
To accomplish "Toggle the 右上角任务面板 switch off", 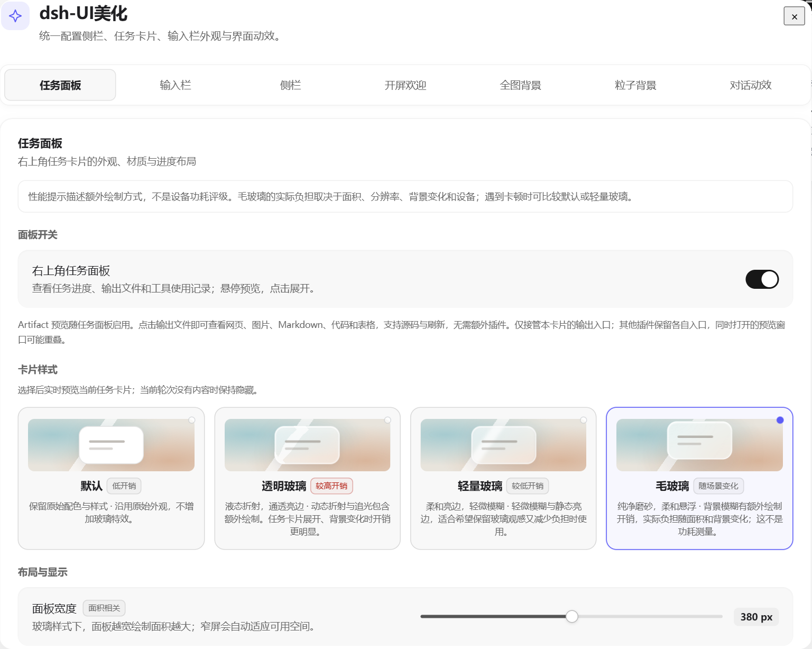I will [762, 279].
